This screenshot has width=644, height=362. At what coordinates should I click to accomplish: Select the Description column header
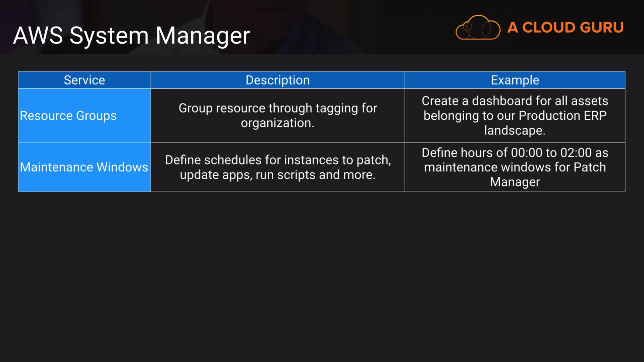point(277,80)
